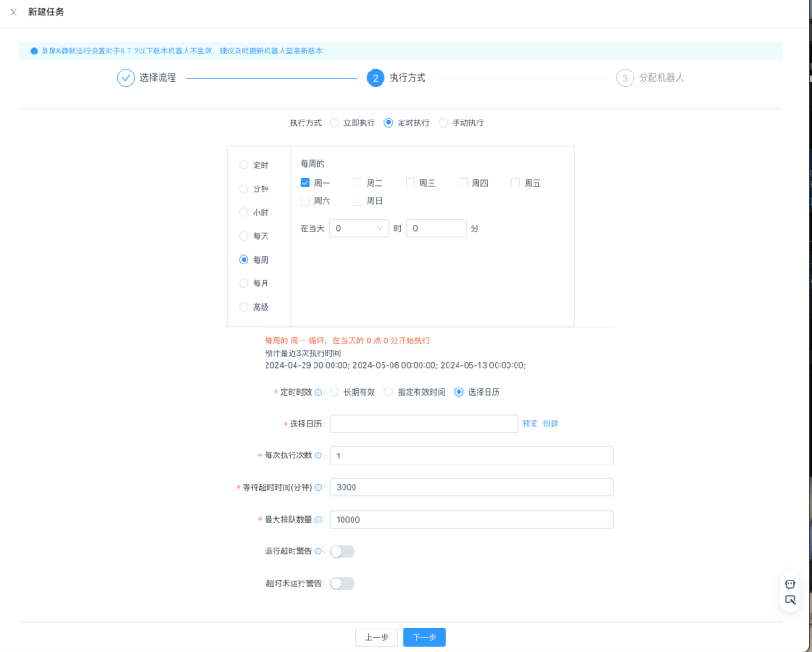
Task: Check the 周五 checkbox
Action: [x=516, y=183]
